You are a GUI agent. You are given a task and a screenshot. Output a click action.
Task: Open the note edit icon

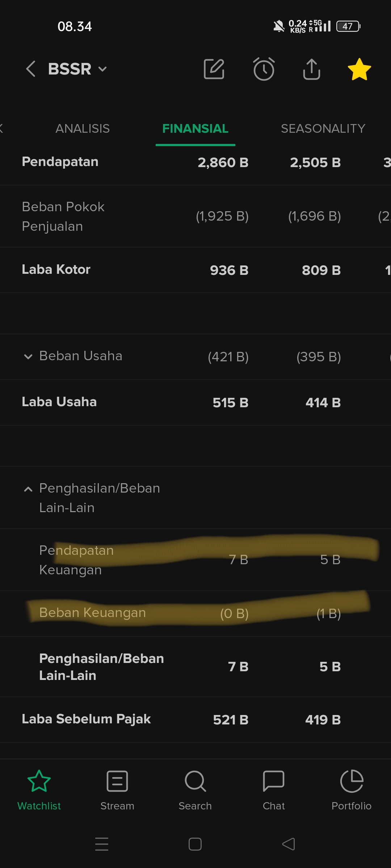coord(214,69)
